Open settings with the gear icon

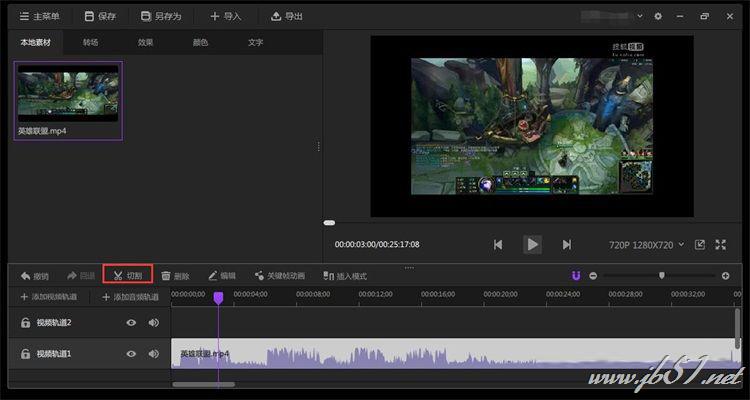point(657,16)
